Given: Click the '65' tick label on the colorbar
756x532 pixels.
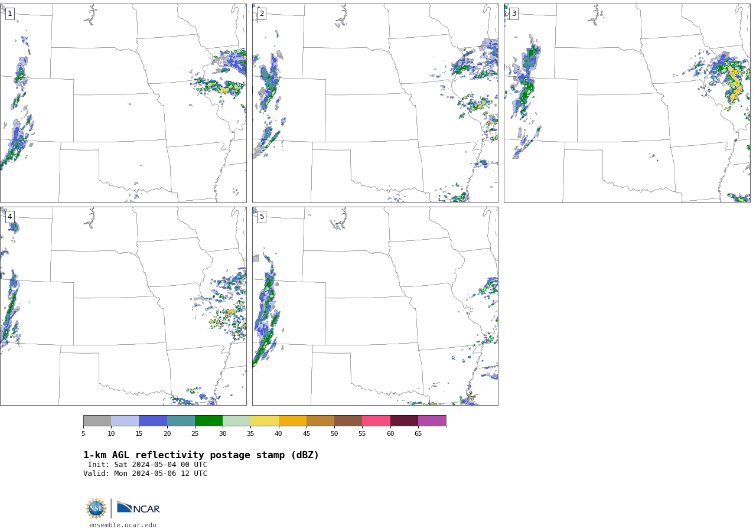Looking at the screenshot, I should coord(418,434).
